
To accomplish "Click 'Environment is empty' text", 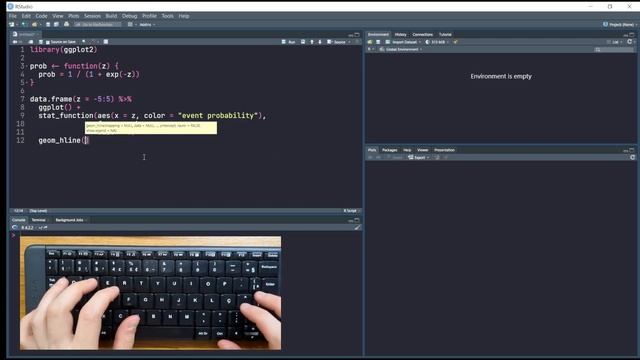I will [x=501, y=76].
